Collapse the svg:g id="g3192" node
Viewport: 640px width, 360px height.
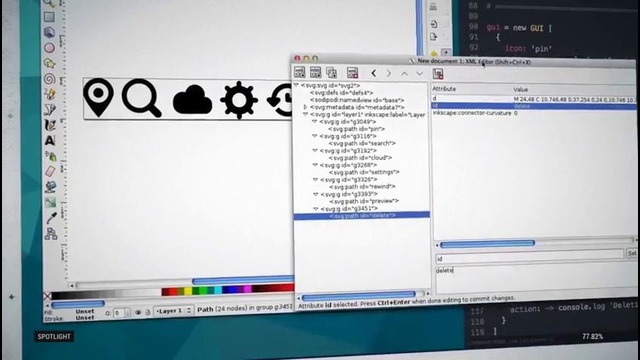click(315, 150)
